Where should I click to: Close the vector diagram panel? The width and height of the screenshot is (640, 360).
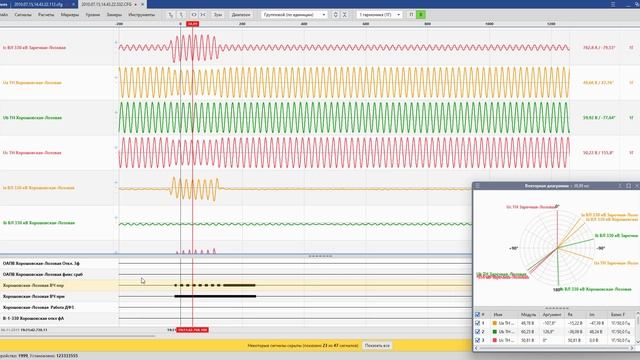pos(636,186)
